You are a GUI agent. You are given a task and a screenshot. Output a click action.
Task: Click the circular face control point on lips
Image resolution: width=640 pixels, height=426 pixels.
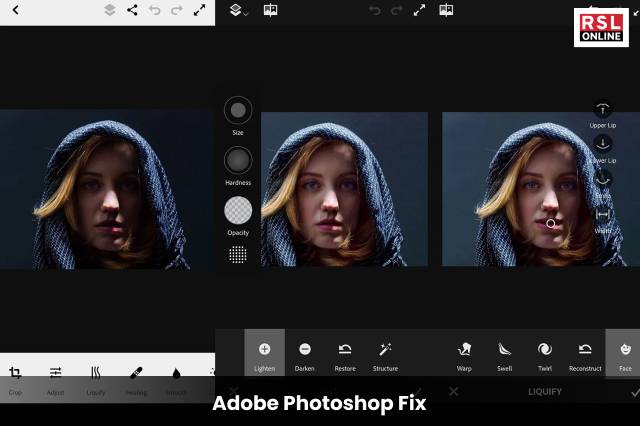[550, 224]
